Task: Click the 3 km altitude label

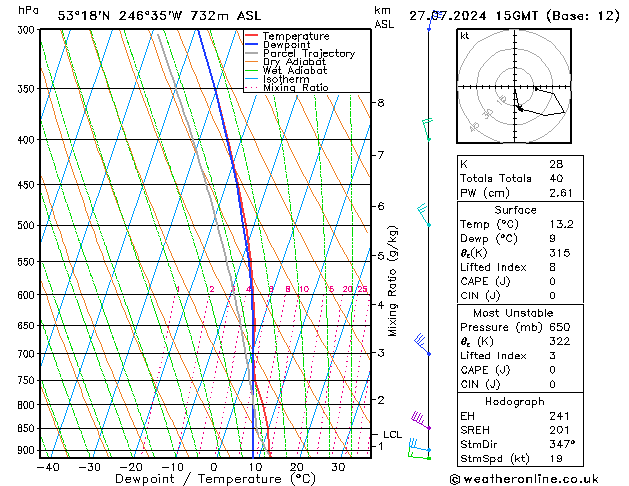Action: coord(380,353)
